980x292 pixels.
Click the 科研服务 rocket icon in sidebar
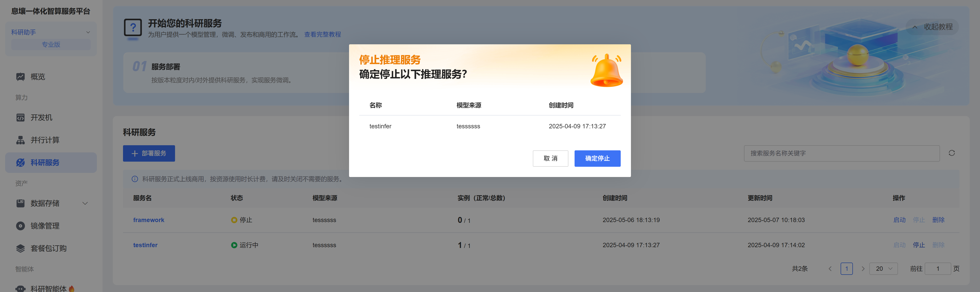pyautogui.click(x=20, y=163)
